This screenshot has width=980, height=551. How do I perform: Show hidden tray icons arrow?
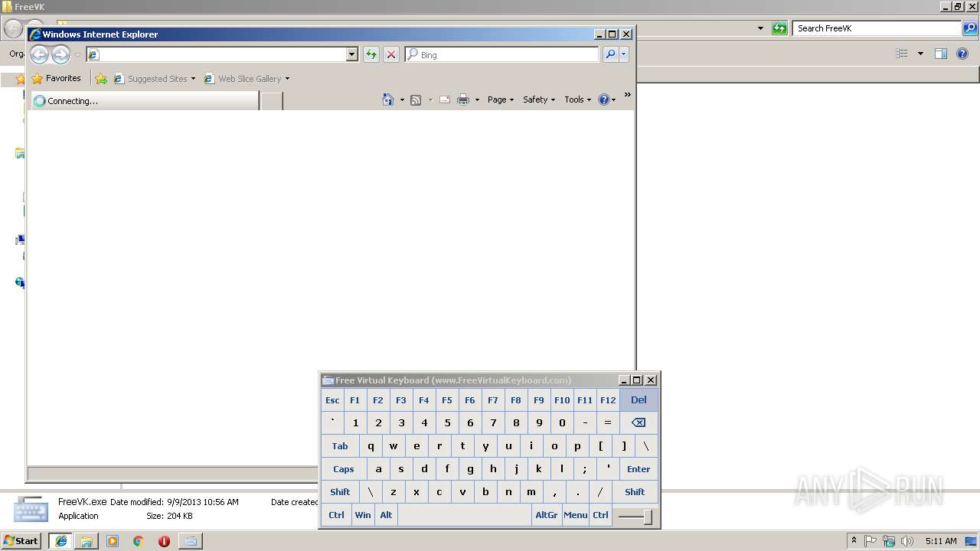click(854, 541)
